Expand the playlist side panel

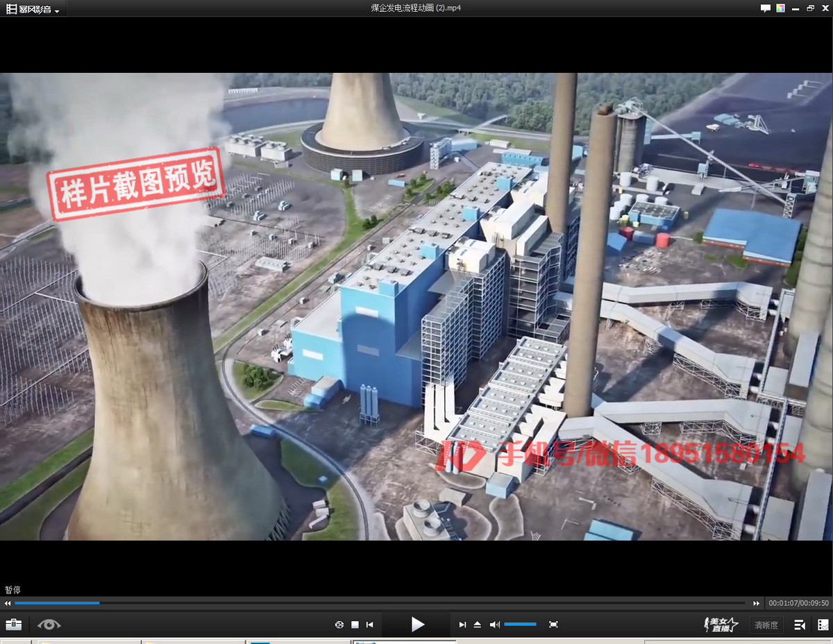coord(800,625)
